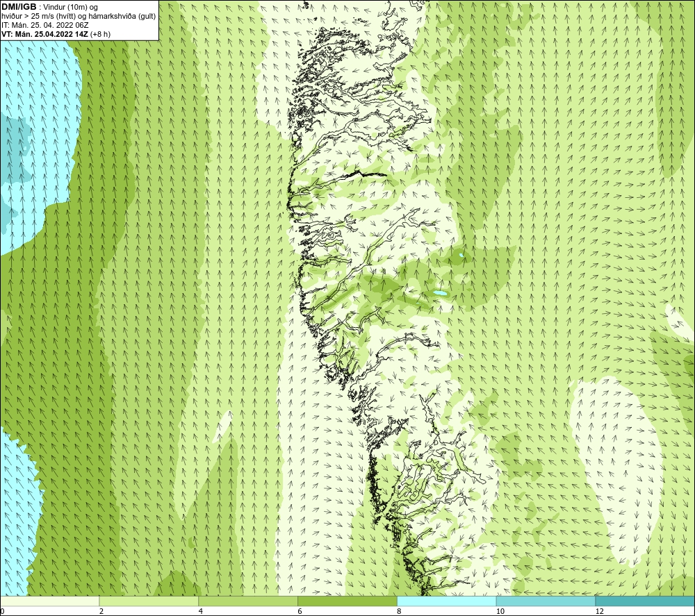Click the scale label '4'
This screenshot has width=695, height=616.
201,611
